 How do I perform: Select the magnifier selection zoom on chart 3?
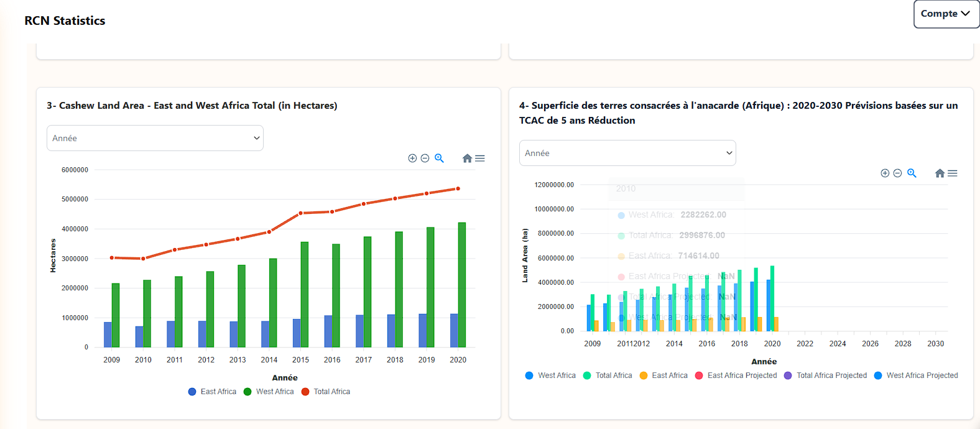[439, 159]
